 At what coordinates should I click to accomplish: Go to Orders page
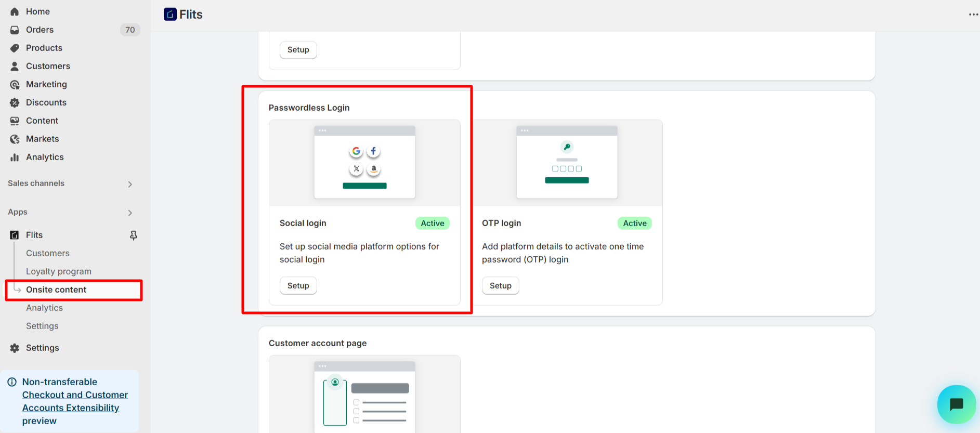pos(40,30)
